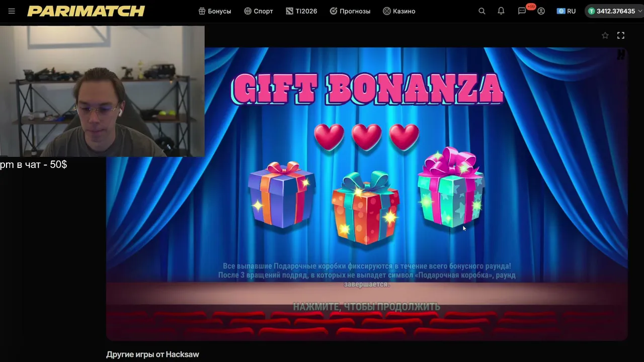This screenshot has width=644, height=362.
Task: Open the Бонусы section
Action: pos(215,11)
